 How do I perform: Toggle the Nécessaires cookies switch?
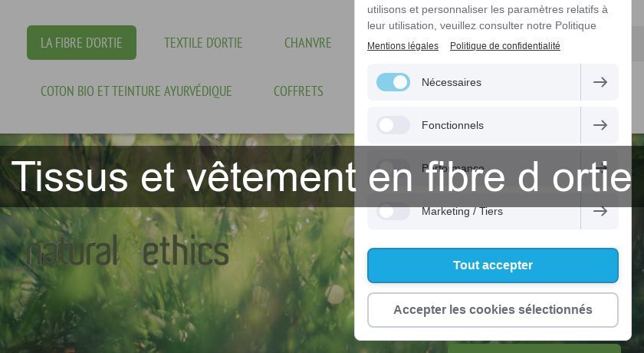coord(393,82)
